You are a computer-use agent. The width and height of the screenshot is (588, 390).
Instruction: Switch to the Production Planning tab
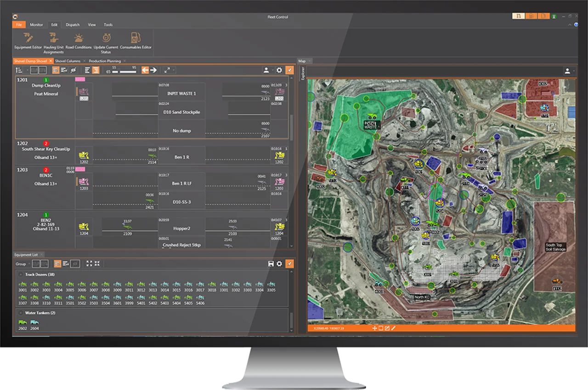tap(105, 61)
